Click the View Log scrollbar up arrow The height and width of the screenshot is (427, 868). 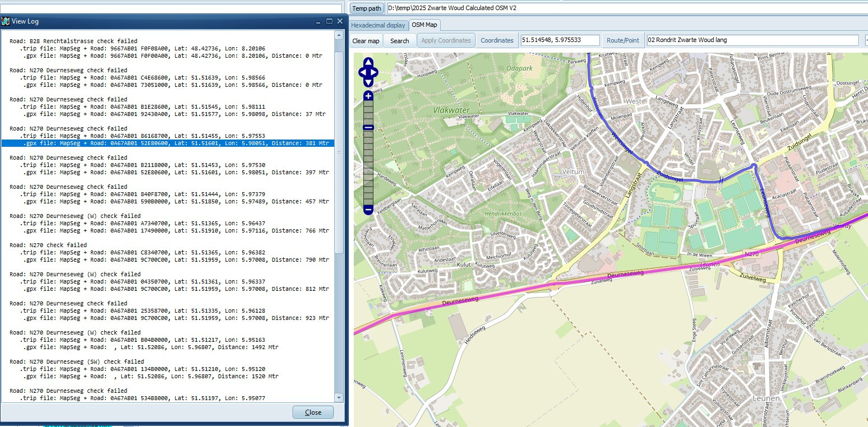339,35
